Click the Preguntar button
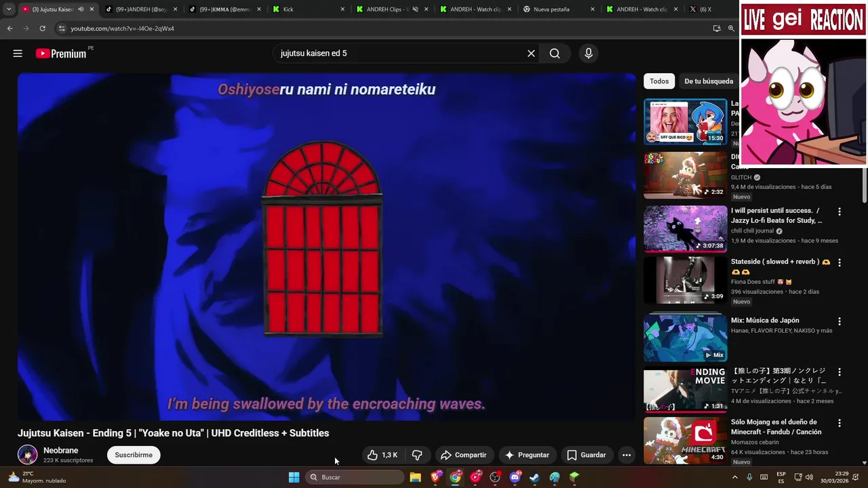The width and height of the screenshot is (868, 488). [527, 455]
